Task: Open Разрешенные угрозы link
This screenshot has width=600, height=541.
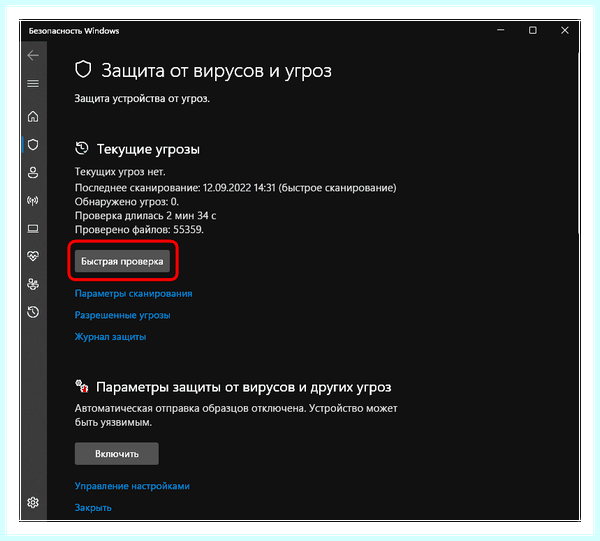Action: [122, 315]
